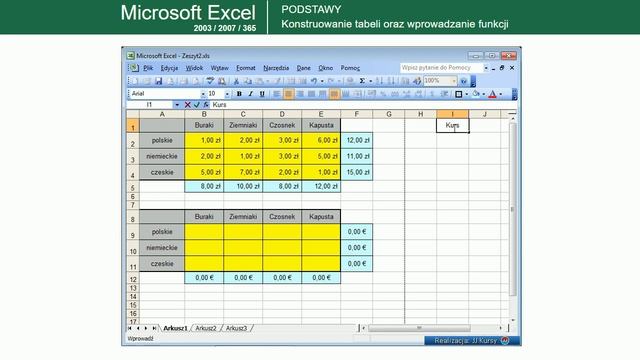Screen dimensions: 640x360
Task: Expand the Undo history dropdown arrow
Action: tap(322, 81)
